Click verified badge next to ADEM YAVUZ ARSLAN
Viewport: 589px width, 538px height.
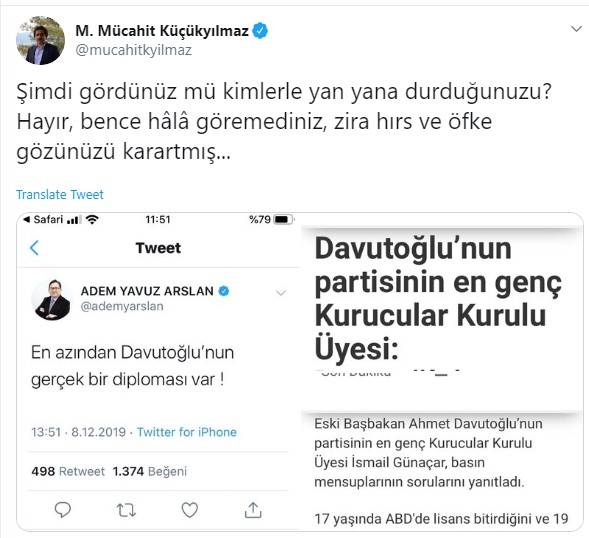pos(224,291)
